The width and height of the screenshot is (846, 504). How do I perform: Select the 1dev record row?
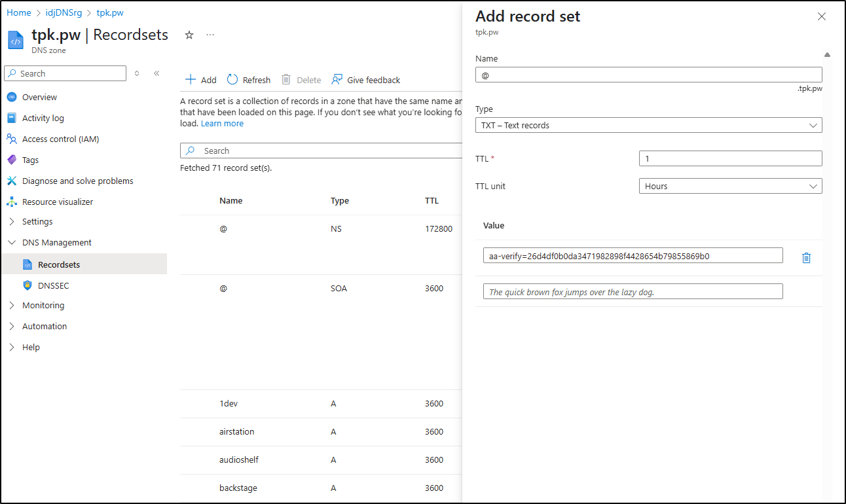pos(322,404)
